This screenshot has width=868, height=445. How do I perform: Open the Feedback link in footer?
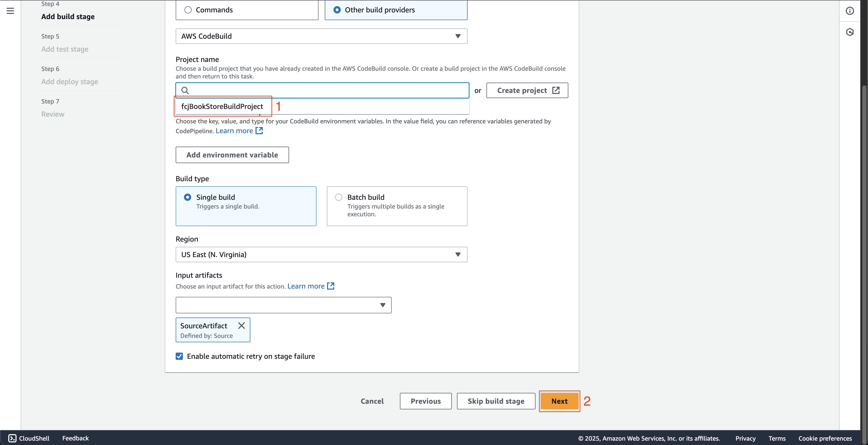(x=75, y=438)
